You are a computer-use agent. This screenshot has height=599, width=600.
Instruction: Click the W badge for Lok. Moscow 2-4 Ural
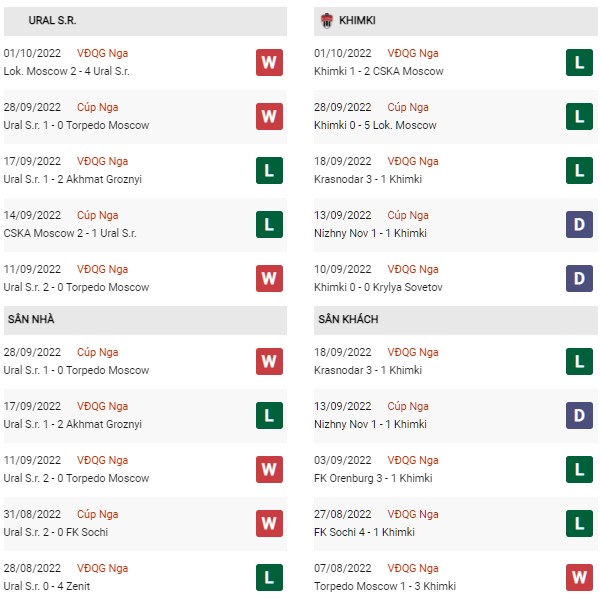pyautogui.click(x=269, y=62)
